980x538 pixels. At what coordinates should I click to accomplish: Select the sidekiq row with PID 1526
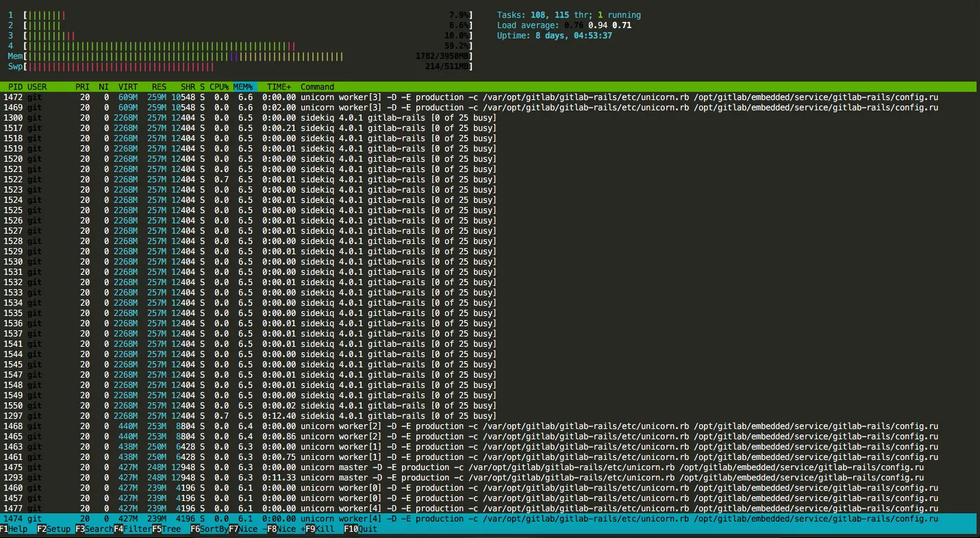[x=490, y=221]
